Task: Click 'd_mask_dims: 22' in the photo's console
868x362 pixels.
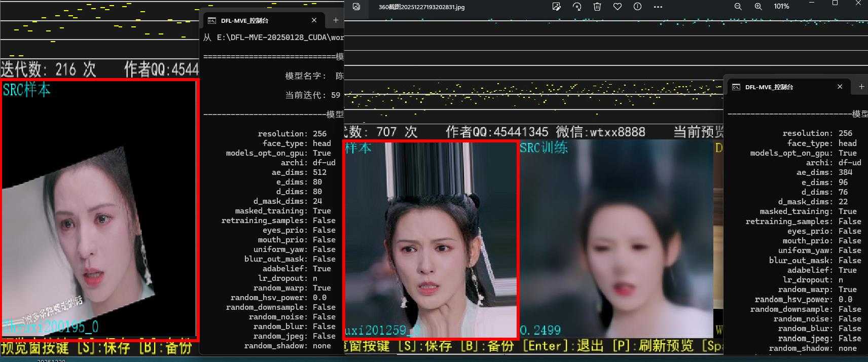Action: pyautogui.click(x=813, y=202)
